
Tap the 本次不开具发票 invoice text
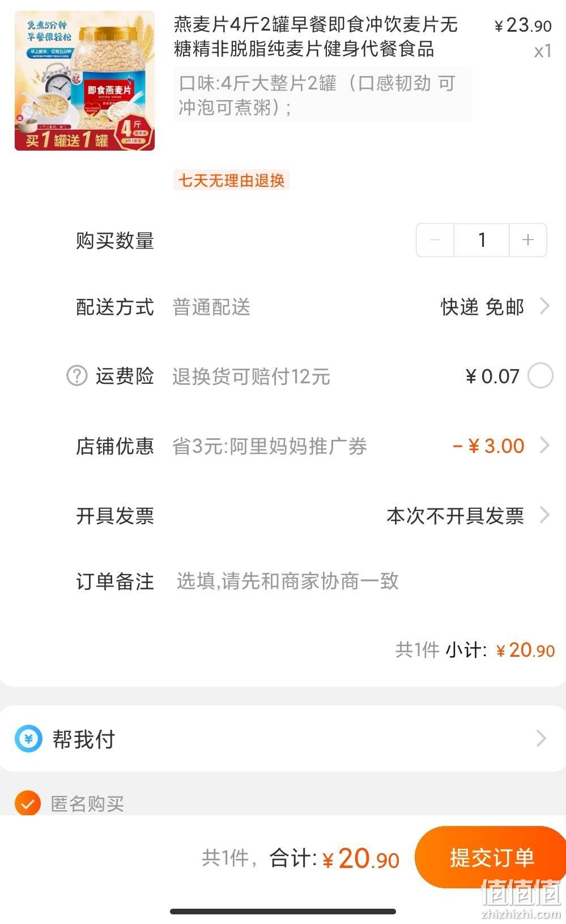(x=455, y=515)
